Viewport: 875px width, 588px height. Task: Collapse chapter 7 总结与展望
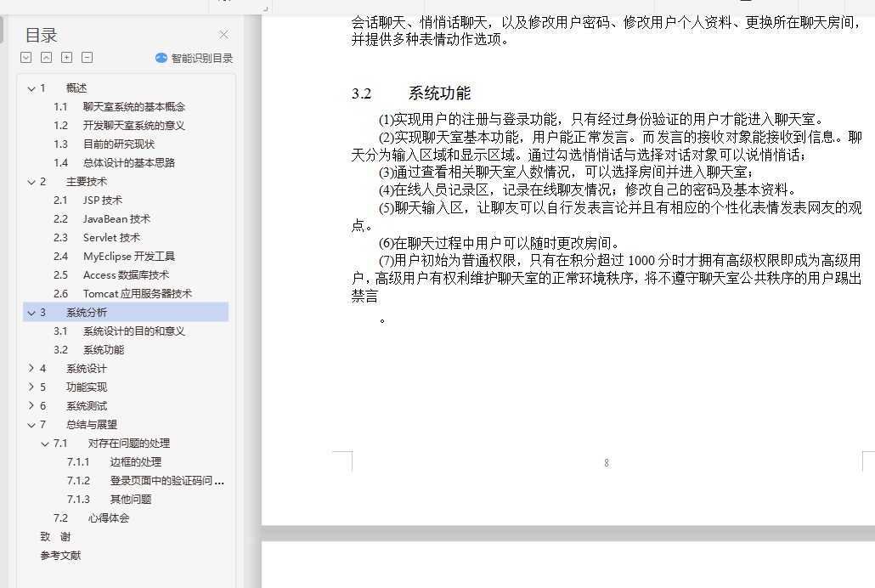click(31, 425)
